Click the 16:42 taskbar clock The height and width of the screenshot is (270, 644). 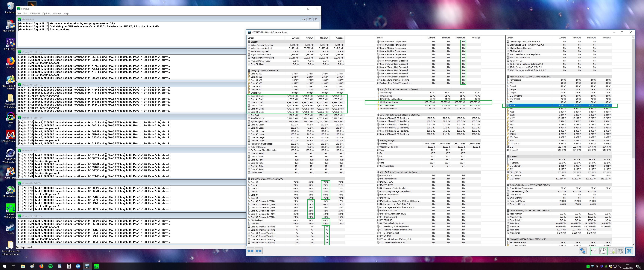(x=628, y=265)
